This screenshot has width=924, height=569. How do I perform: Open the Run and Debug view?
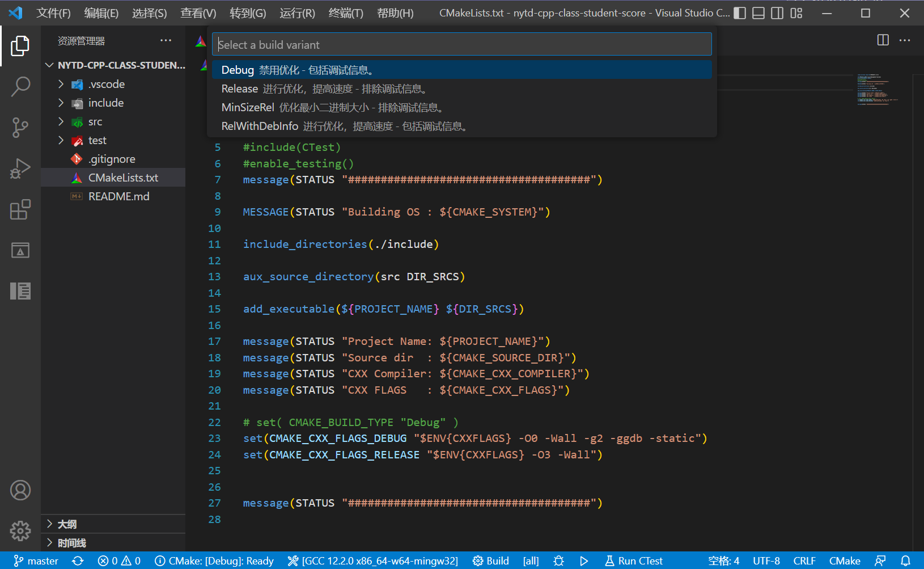[x=20, y=168]
